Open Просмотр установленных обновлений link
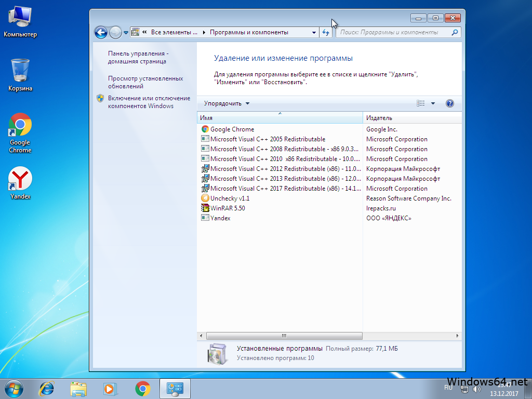 [x=145, y=82]
